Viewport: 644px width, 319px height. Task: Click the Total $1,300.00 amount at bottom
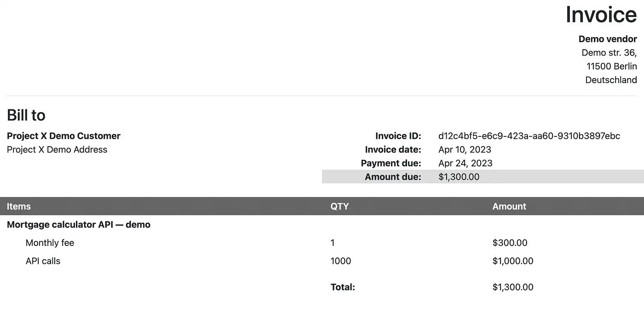(513, 287)
